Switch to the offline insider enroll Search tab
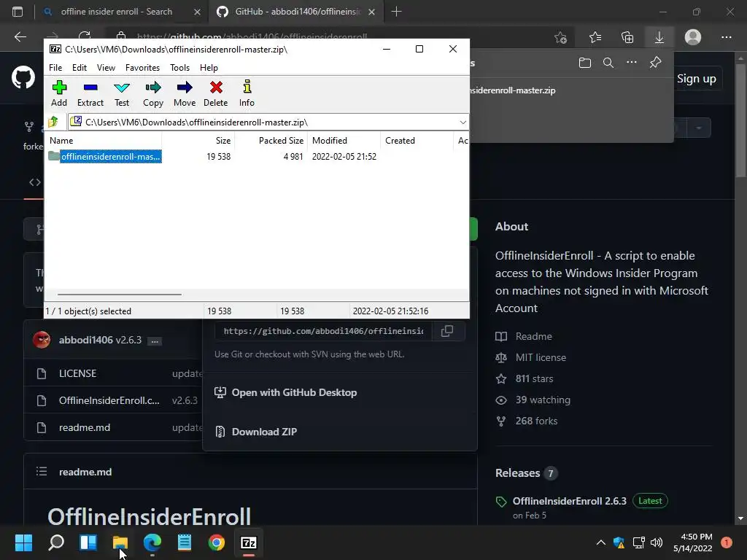The image size is (747, 560). pyautogui.click(x=116, y=12)
